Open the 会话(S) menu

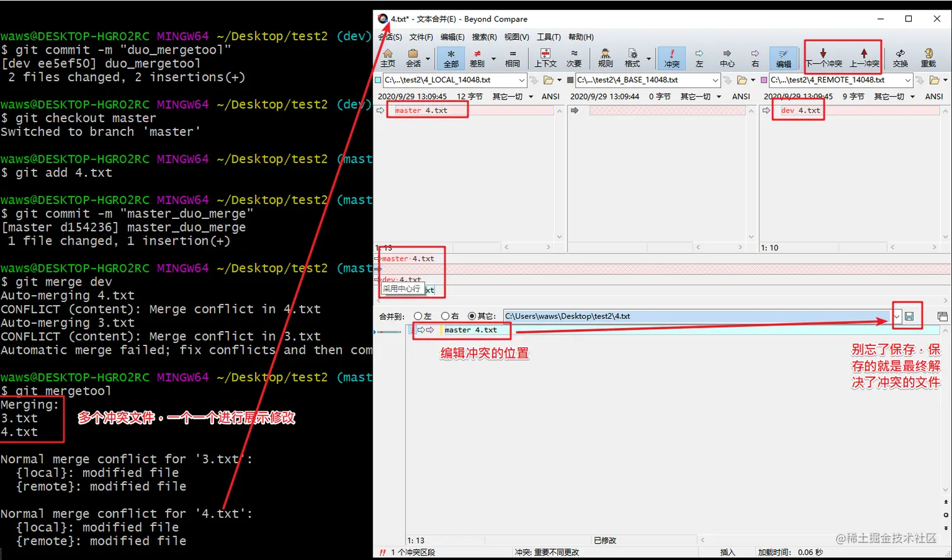tap(390, 37)
